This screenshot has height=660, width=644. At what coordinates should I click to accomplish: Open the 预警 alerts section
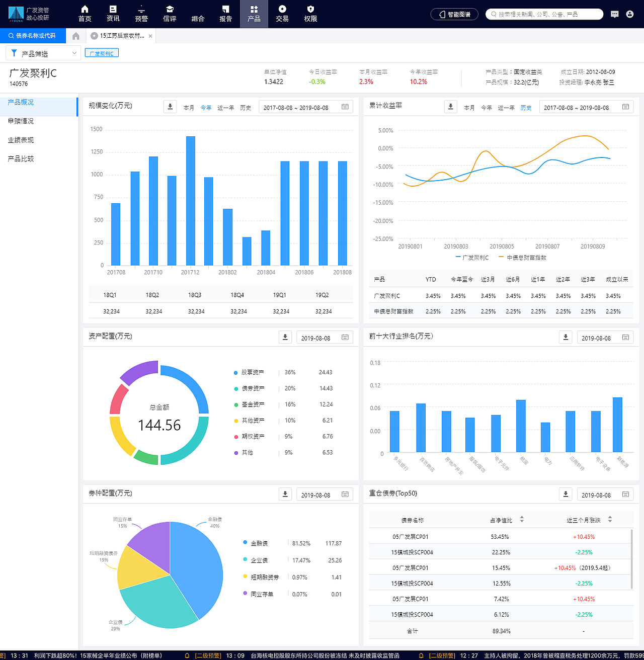point(141,14)
